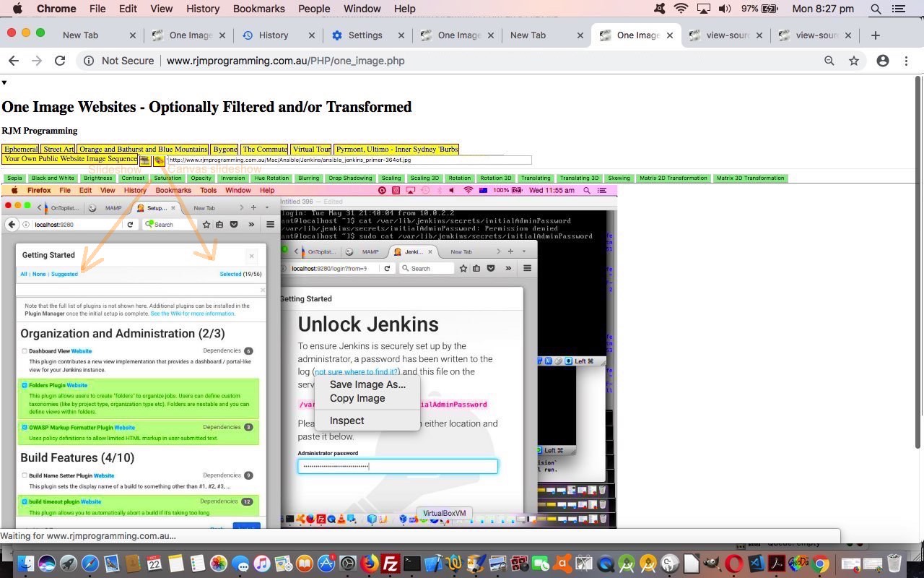Open the Chrome profile avatar icon
Screen dimensions: 924x578
[882, 61]
